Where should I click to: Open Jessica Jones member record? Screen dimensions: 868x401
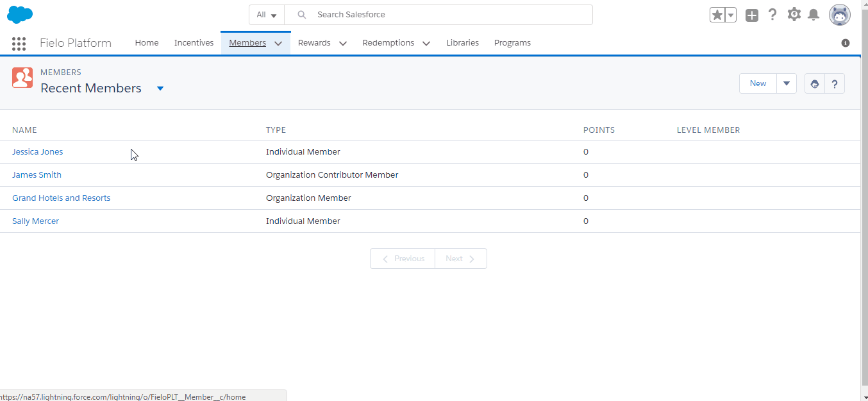[x=37, y=152]
